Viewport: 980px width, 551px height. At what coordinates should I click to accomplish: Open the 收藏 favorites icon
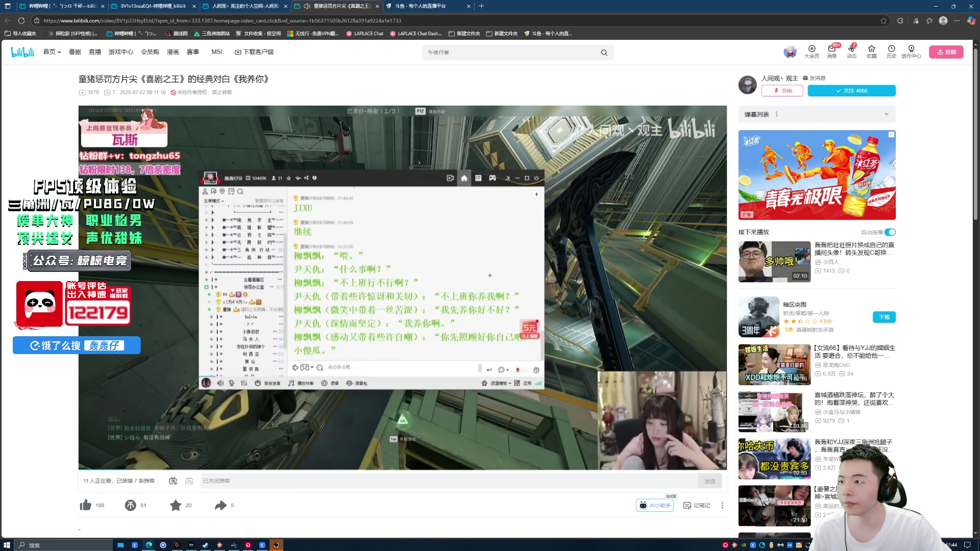pos(871,52)
